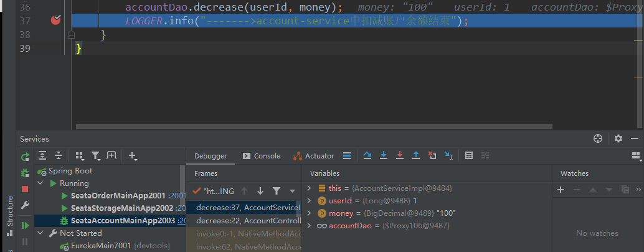
Task: Switch to the Debugger tab
Action: click(x=211, y=156)
